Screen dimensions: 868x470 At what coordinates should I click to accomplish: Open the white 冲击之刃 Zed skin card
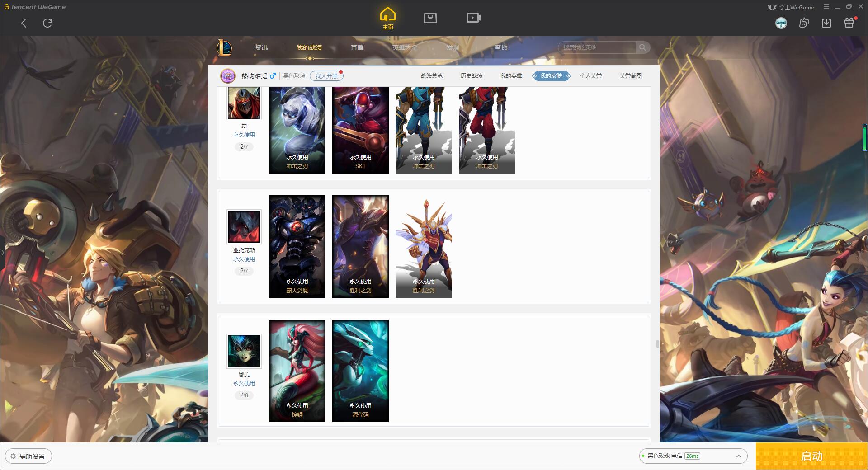(297, 130)
